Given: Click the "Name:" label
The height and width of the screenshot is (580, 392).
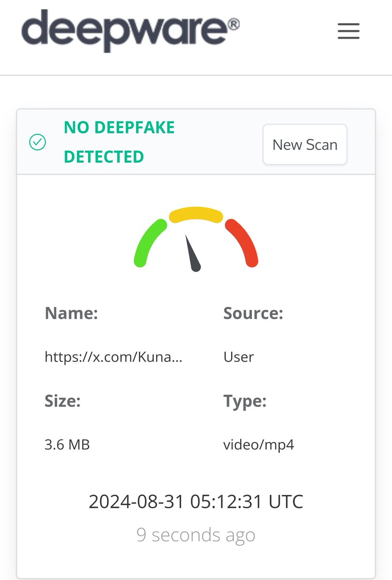Looking at the screenshot, I should (72, 313).
